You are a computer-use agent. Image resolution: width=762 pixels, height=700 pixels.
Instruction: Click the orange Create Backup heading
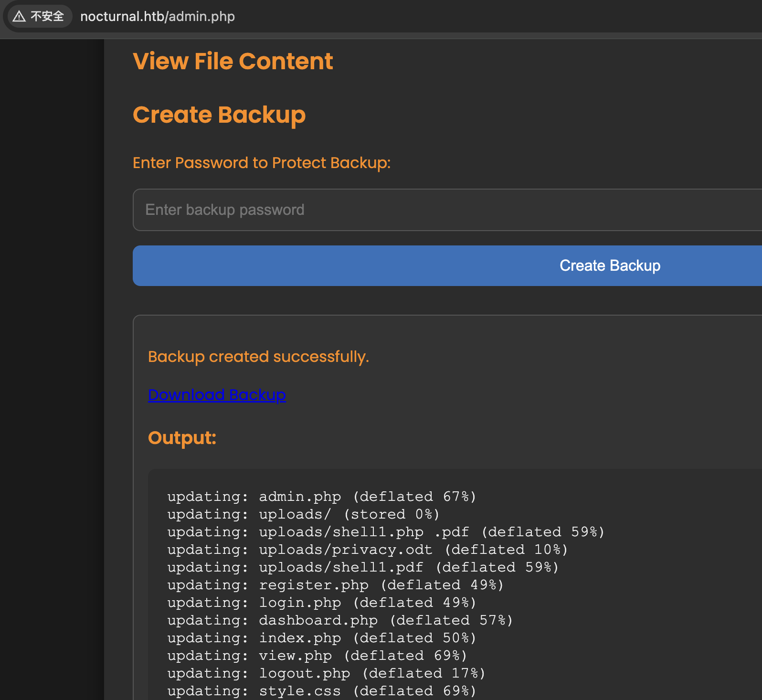(x=219, y=115)
